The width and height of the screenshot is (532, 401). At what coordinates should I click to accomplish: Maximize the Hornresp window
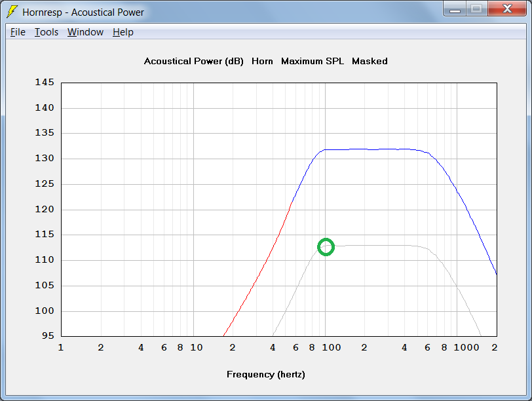tap(477, 9)
